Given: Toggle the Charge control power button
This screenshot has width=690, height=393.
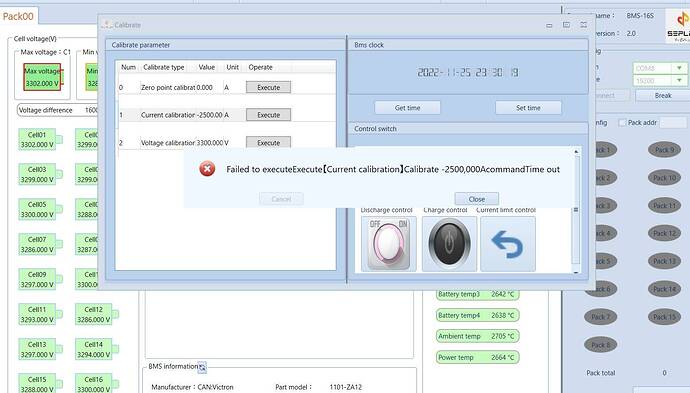Looking at the screenshot, I should pyautogui.click(x=449, y=243).
